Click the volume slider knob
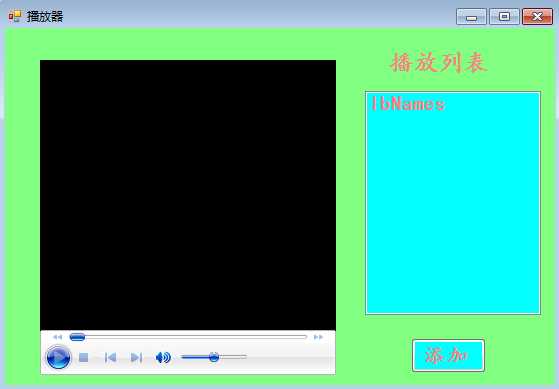 click(x=214, y=356)
